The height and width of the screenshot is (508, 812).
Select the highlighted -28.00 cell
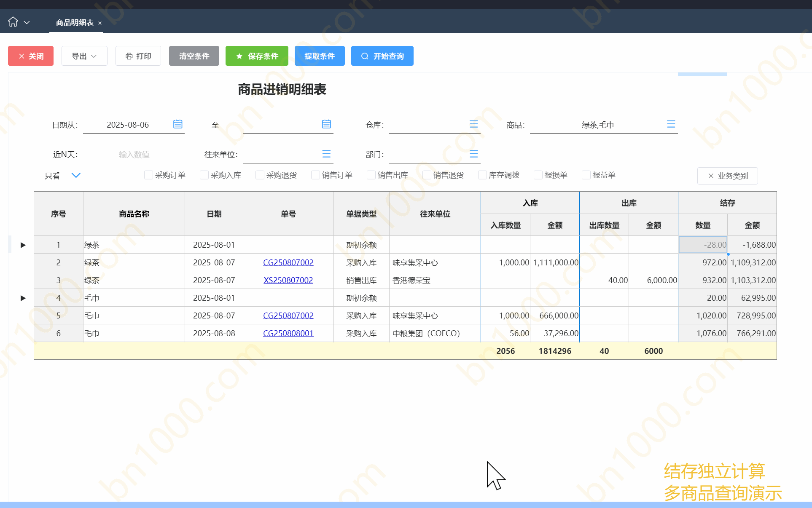click(703, 245)
